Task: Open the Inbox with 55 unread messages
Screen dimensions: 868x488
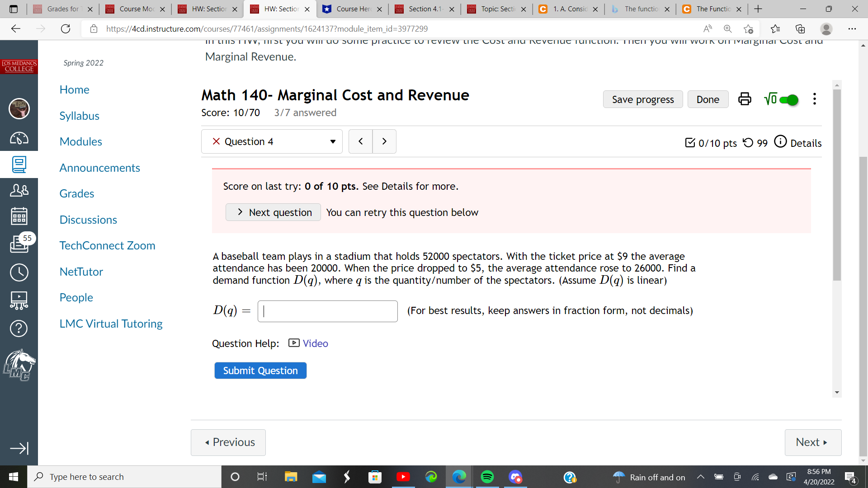Action: point(19,244)
